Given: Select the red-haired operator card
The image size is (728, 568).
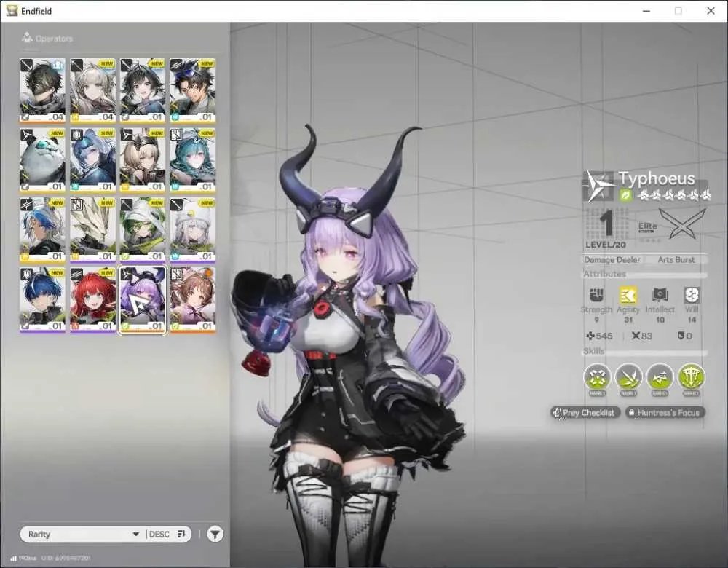Looking at the screenshot, I should pos(92,299).
